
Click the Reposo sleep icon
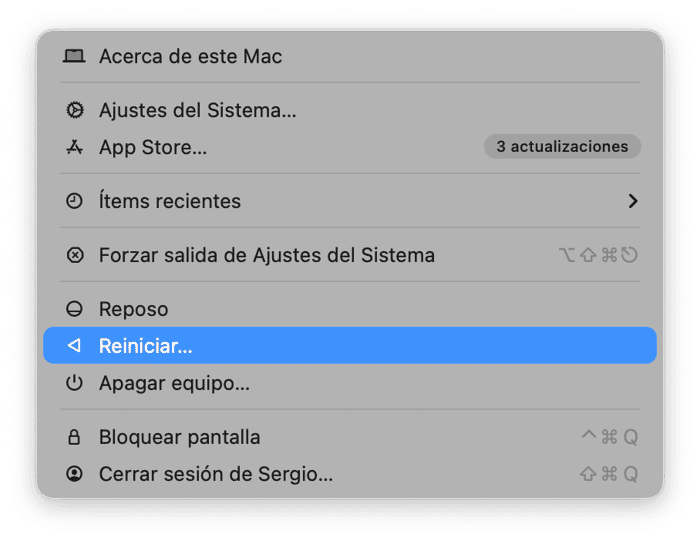point(74,310)
